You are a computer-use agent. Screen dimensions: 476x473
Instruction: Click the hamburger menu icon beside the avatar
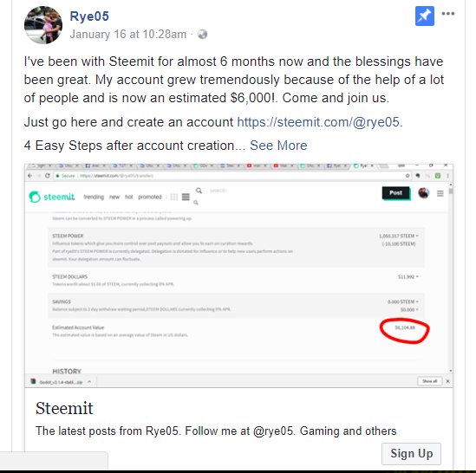[440, 193]
